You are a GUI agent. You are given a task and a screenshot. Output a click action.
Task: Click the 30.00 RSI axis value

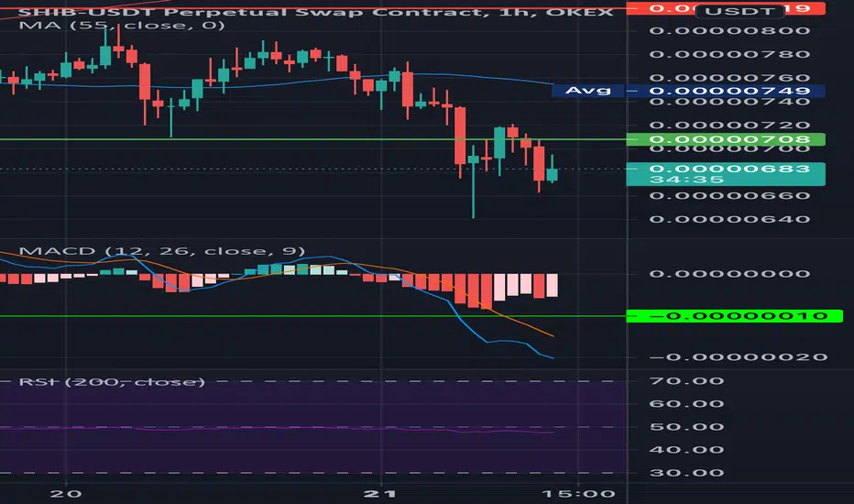686,473
